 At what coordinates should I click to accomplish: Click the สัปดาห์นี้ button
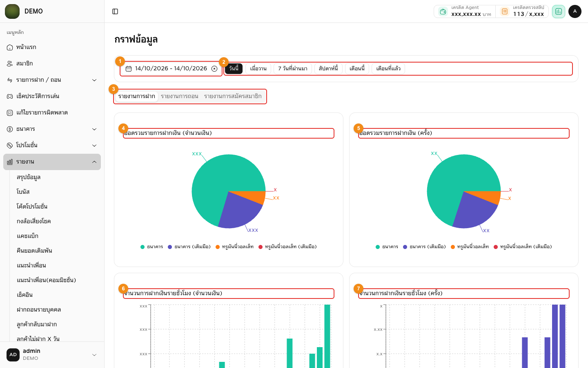point(328,69)
